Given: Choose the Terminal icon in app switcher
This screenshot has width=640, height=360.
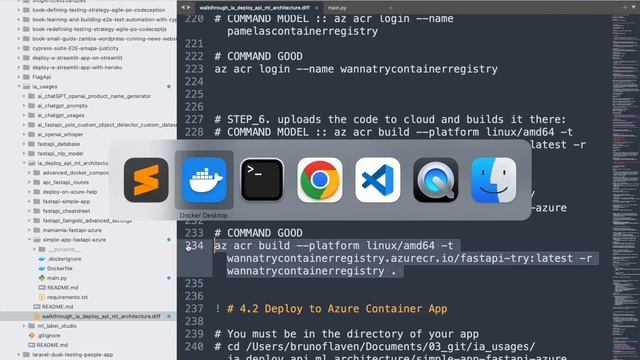Looking at the screenshot, I should click(262, 180).
